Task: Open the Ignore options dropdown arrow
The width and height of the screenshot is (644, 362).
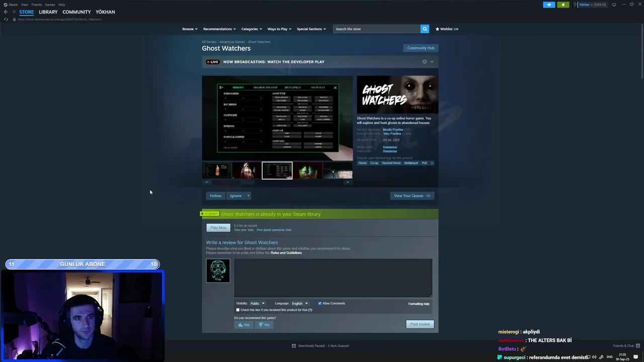Action: pyautogui.click(x=248, y=196)
